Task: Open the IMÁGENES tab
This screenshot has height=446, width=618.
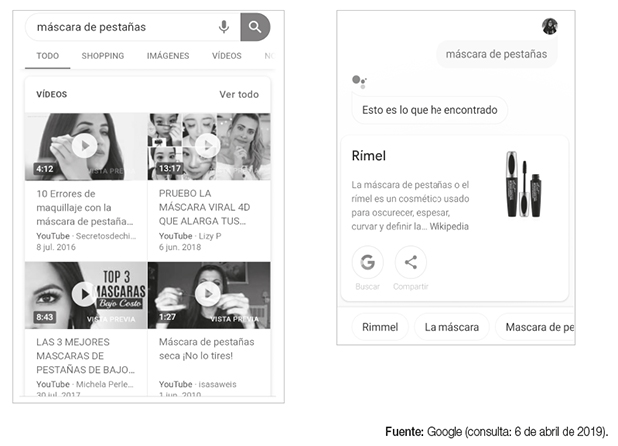Action: click(x=168, y=56)
